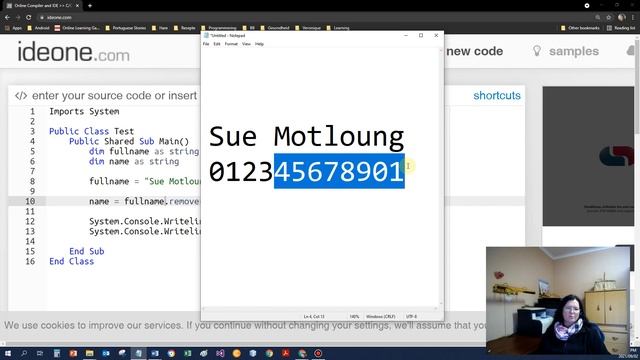This screenshot has width=640, height=360.
Task: Open the Reading list
Action: pos(621,28)
